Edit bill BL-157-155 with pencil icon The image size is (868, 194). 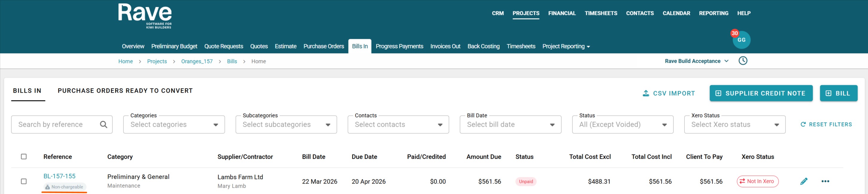(804, 181)
